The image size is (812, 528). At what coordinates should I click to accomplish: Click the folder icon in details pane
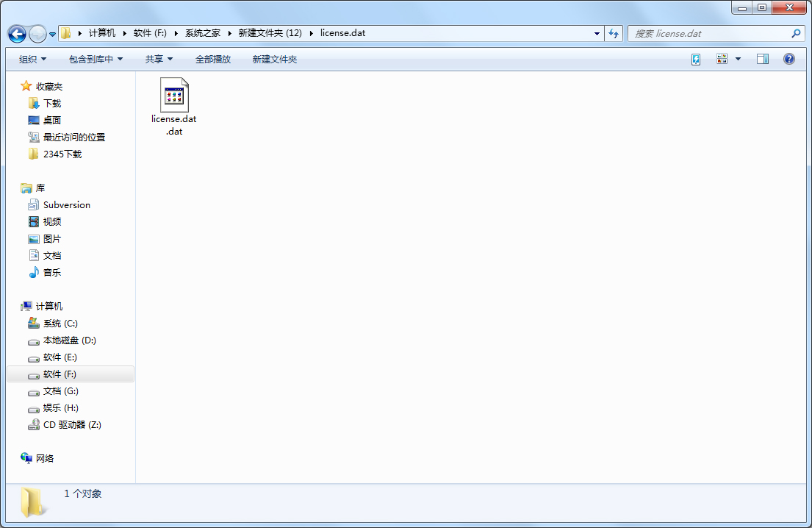32,502
